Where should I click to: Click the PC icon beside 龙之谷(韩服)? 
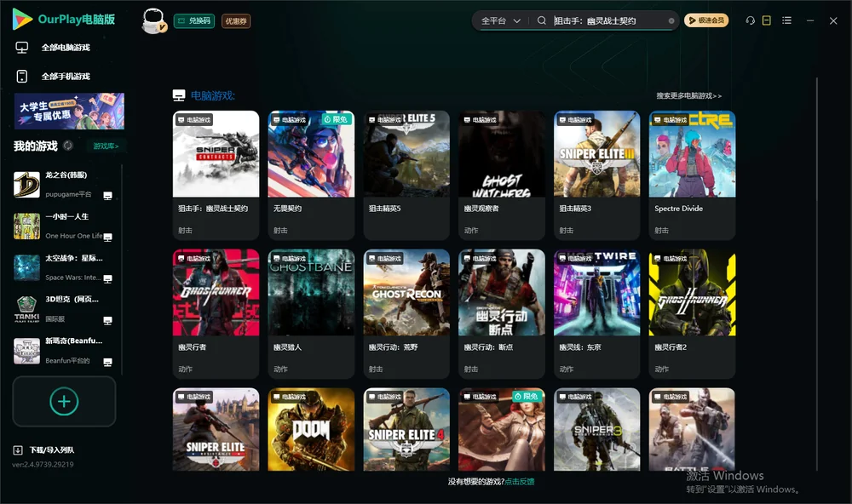tap(107, 196)
